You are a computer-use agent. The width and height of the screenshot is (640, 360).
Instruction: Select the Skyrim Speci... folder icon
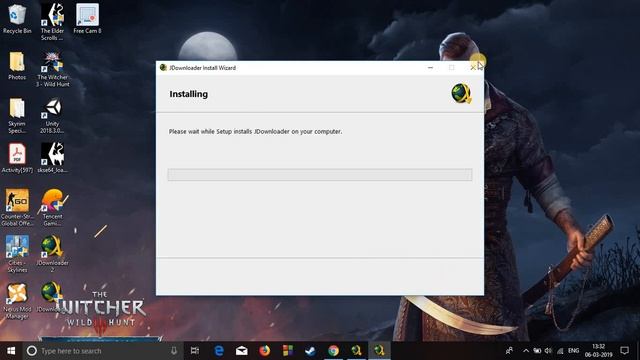click(x=17, y=116)
